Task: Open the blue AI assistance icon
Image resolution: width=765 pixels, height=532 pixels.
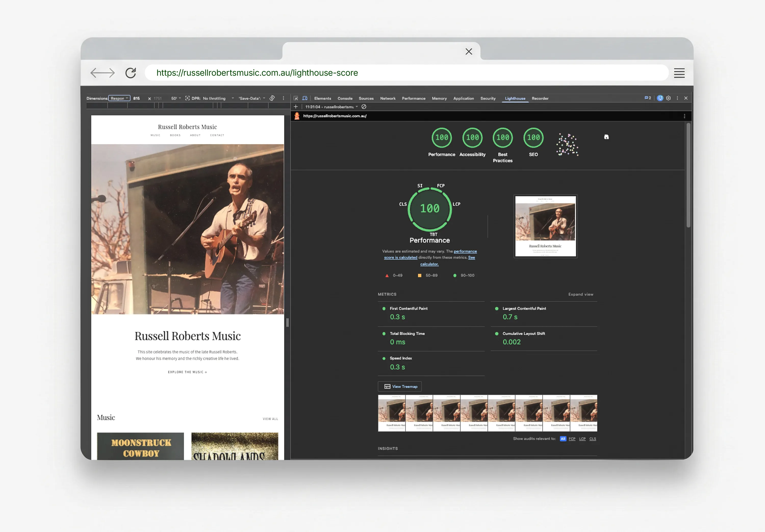Action: coord(660,98)
